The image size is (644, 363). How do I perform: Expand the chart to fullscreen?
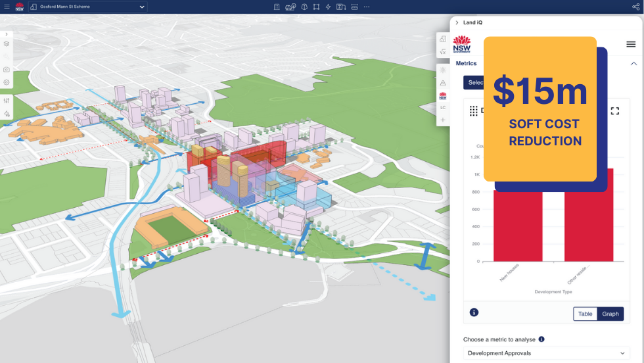(615, 111)
